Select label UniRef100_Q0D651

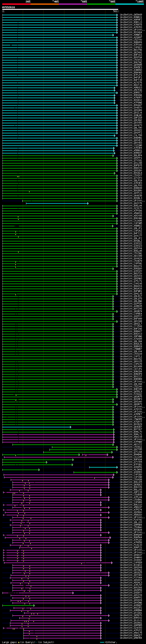coord(131,467)
